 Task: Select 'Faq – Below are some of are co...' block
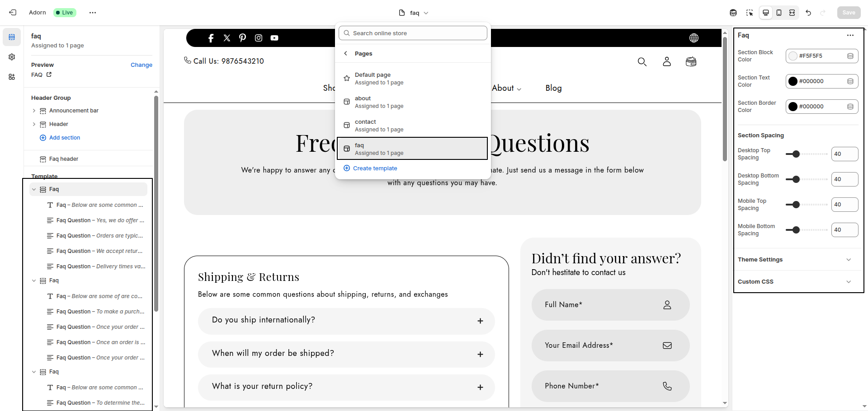click(x=95, y=296)
